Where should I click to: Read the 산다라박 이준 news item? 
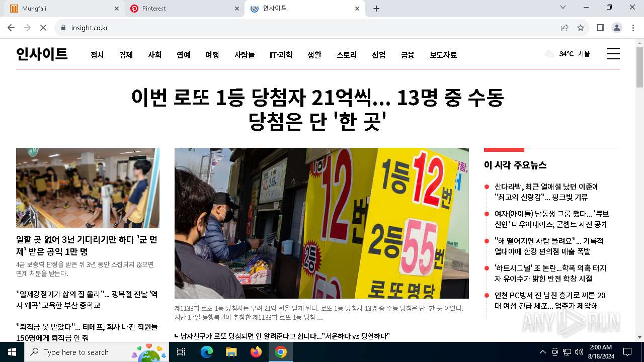click(x=546, y=192)
